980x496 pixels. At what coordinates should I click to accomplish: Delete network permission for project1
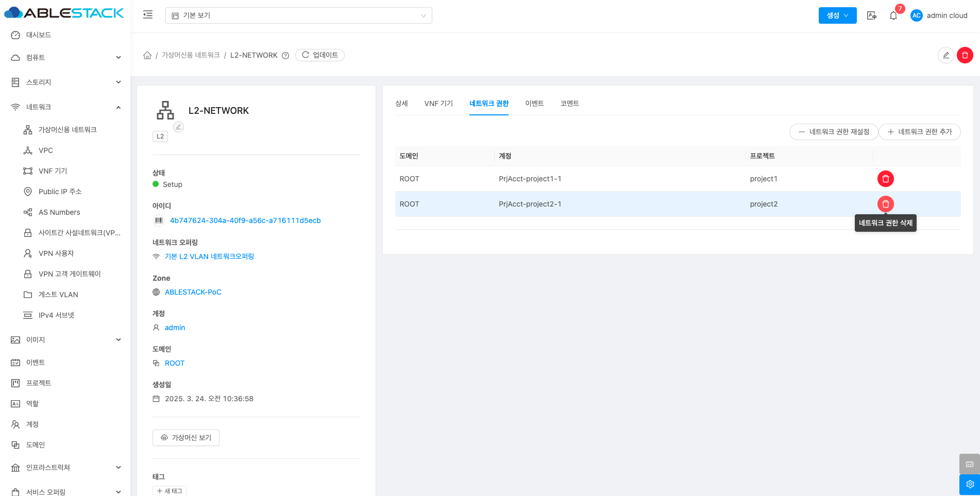point(885,179)
